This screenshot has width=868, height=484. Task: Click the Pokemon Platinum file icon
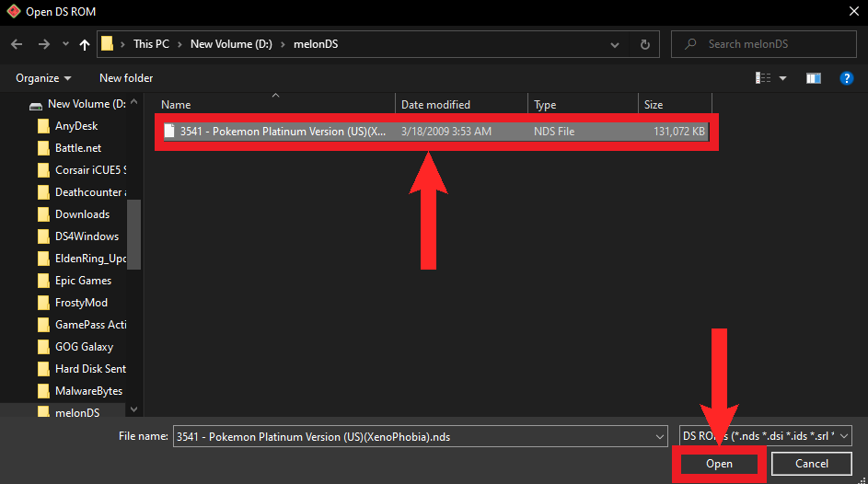pos(169,131)
